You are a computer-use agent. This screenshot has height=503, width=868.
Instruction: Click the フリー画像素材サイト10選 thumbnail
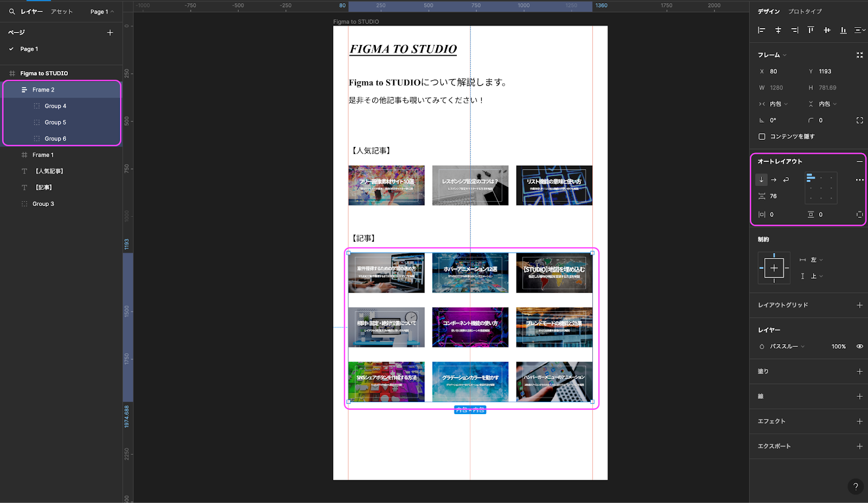click(386, 185)
